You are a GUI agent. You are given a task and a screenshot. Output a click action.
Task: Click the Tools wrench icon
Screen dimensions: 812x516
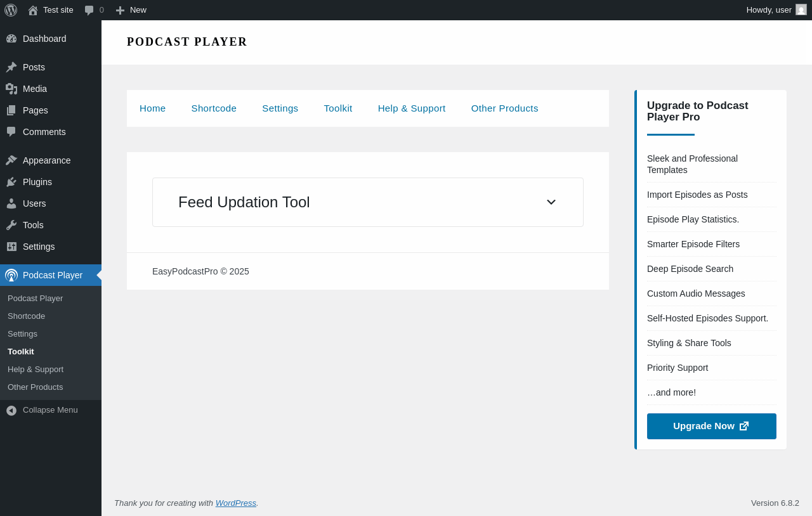point(11,225)
